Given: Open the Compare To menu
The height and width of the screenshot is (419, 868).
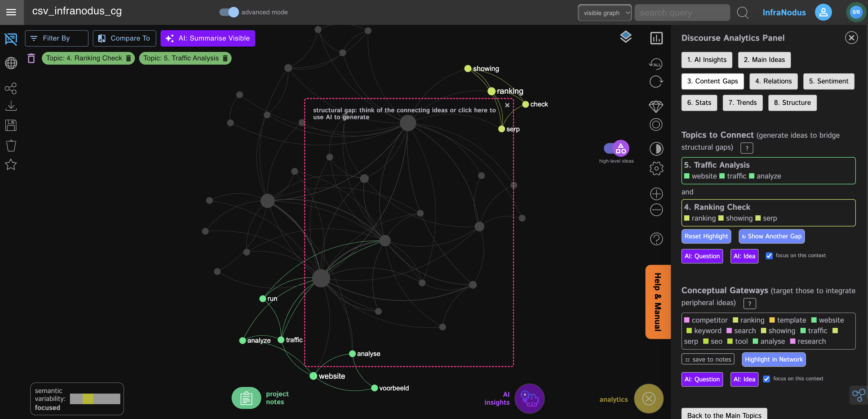Looking at the screenshot, I should pos(124,38).
